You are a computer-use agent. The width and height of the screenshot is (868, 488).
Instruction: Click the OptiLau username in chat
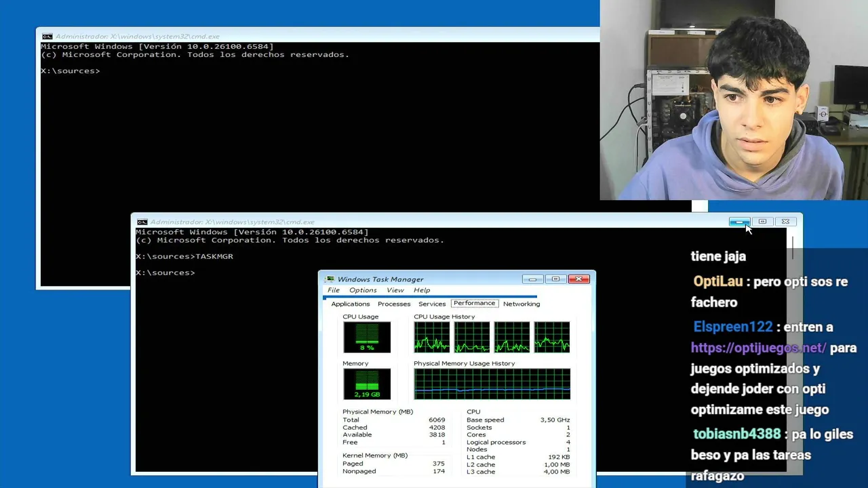tap(718, 281)
